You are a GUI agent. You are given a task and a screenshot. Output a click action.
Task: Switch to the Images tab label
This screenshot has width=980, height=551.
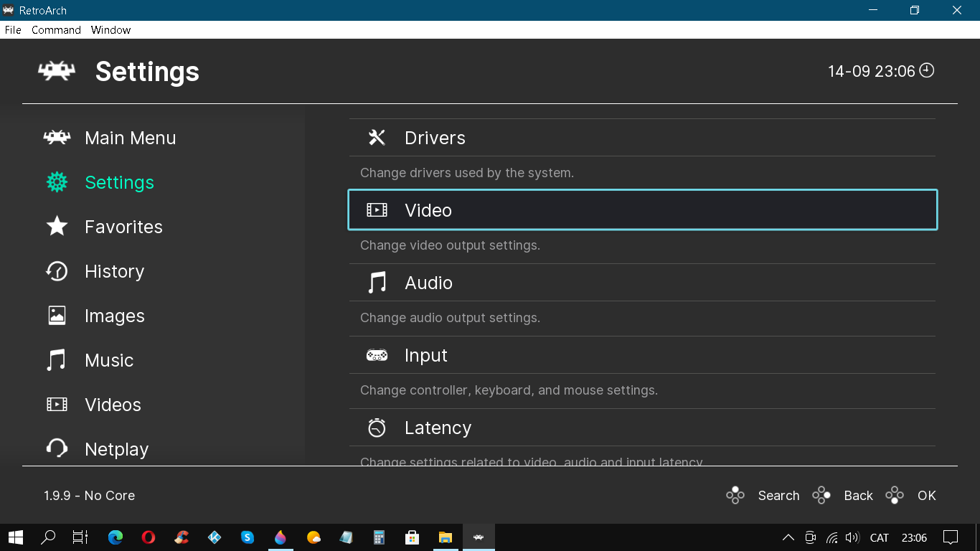click(x=115, y=316)
